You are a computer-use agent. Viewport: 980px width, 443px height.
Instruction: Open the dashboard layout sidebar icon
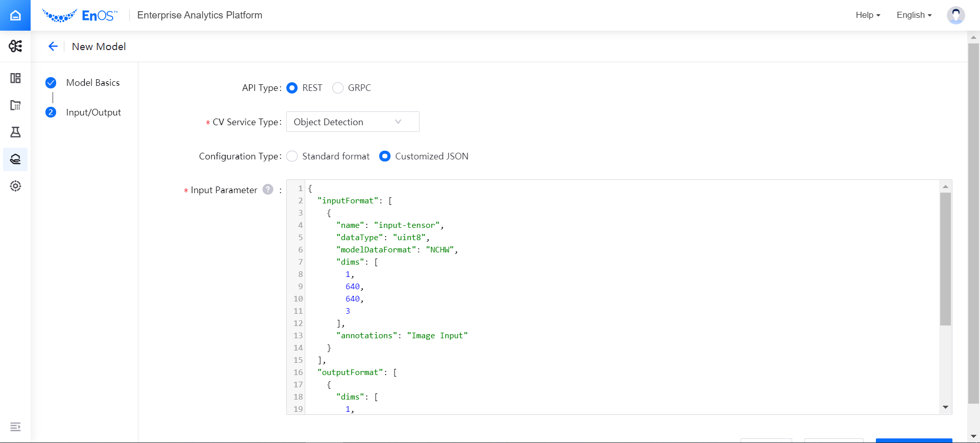pyautogui.click(x=15, y=78)
